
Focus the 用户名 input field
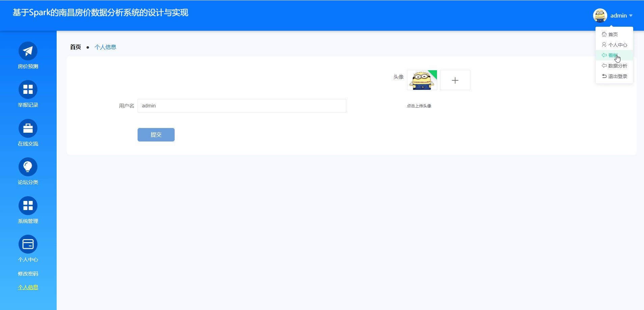click(x=242, y=106)
